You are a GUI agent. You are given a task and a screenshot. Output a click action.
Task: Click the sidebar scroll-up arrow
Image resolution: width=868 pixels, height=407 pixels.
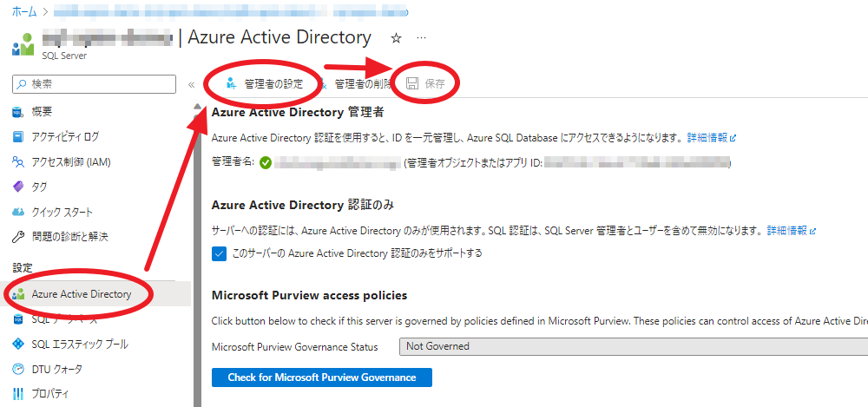click(197, 107)
